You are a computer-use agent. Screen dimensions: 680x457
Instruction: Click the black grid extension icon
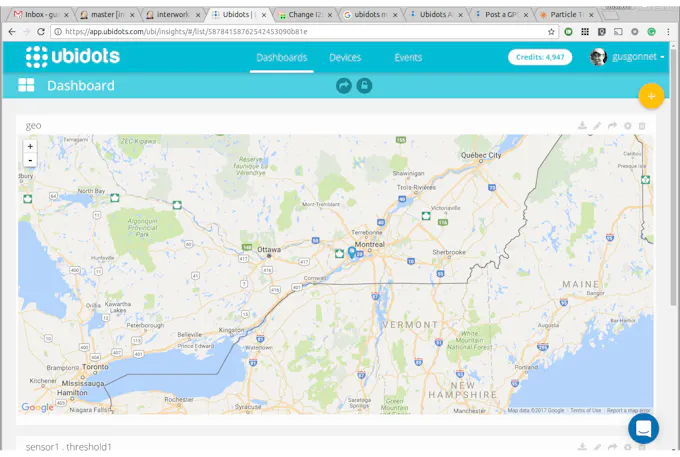[585, 32]
